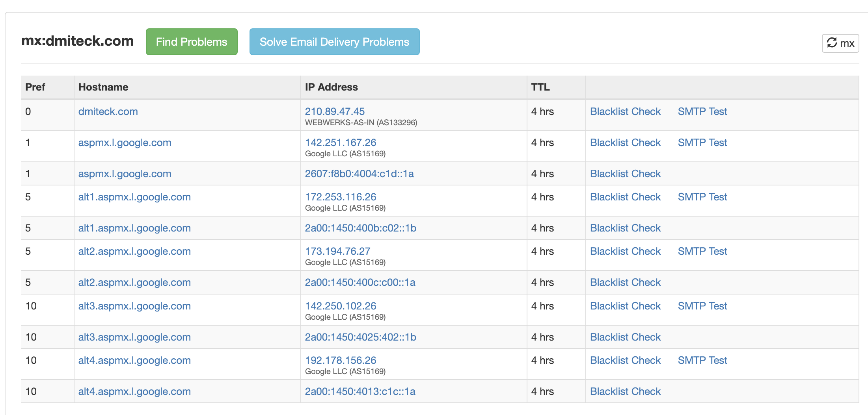Run SMTP Test for dmiteck.com

click(x=702, y=111)
